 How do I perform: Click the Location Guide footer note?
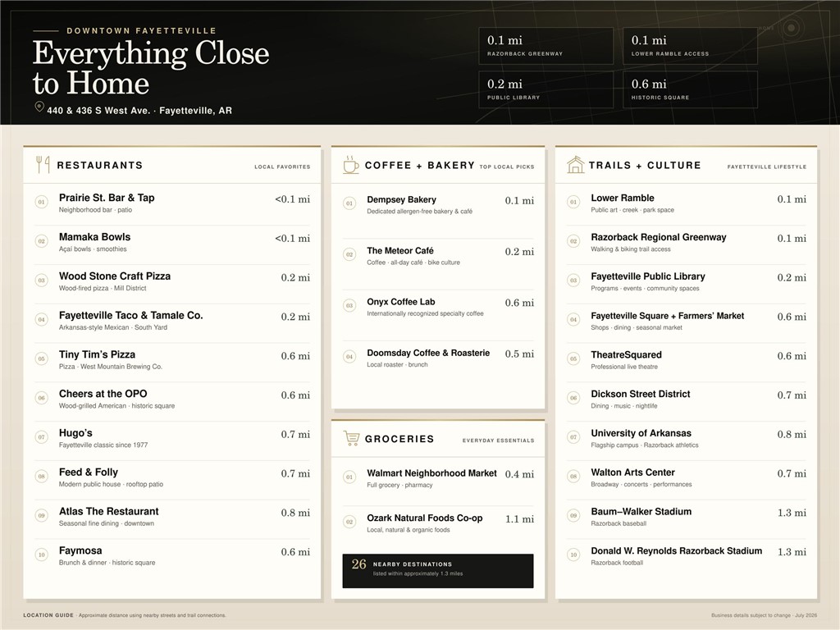point(125,615)
